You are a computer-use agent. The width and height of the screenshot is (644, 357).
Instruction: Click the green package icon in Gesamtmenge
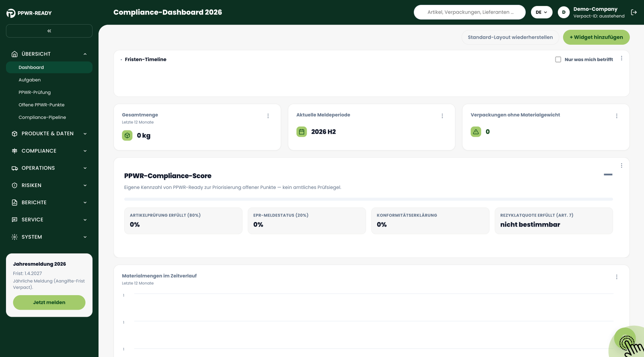point(127,135)
